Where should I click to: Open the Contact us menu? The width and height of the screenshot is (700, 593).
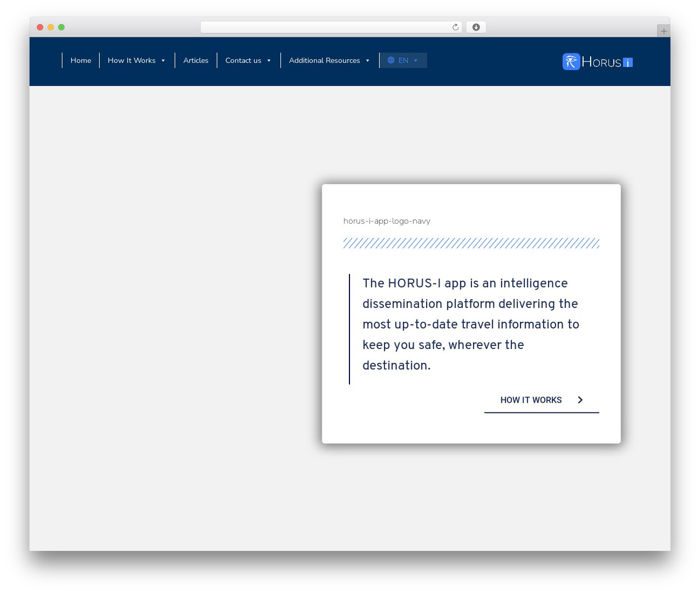pos(243,60)
